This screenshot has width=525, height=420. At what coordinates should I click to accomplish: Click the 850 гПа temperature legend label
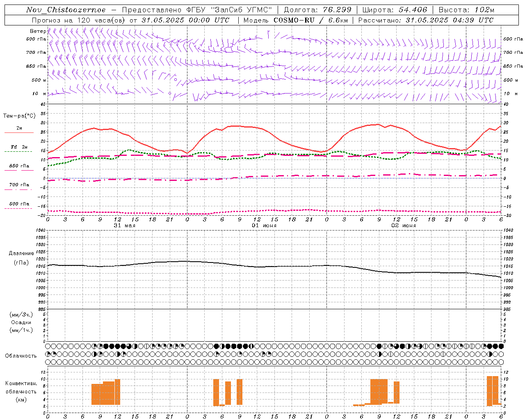pyautogui.click(x=19, y=166)
